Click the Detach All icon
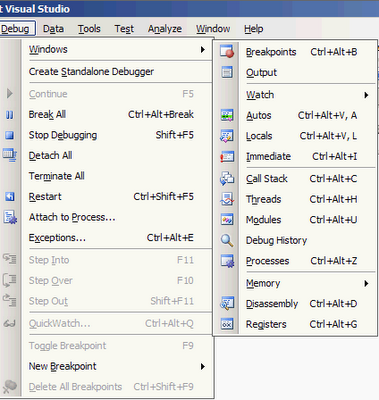 (10, 155)
